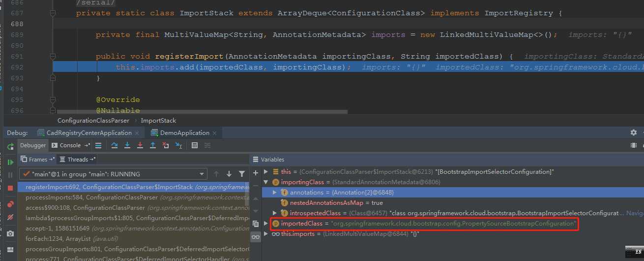Screen dimensions: 644x261
Task: Toggle code fold marker at line 691
Action: tap(53, 57)
